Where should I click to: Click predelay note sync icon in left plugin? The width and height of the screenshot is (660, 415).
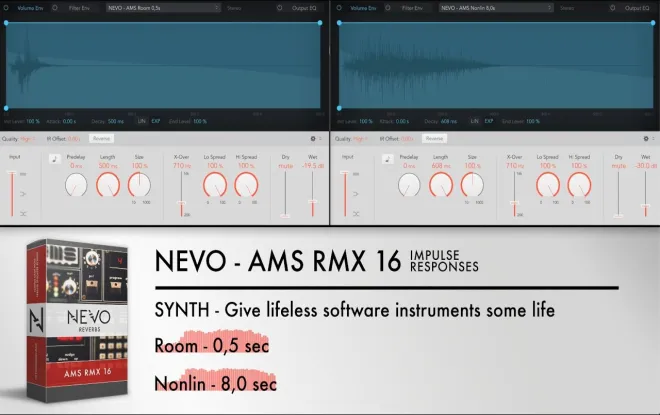[x=54, y=159]
